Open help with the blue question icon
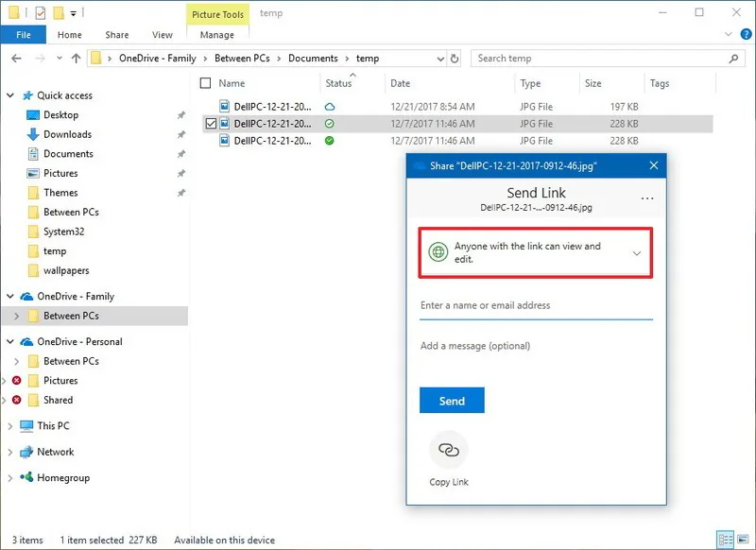The width and height of the screenshot is (756, 550). 746,34
